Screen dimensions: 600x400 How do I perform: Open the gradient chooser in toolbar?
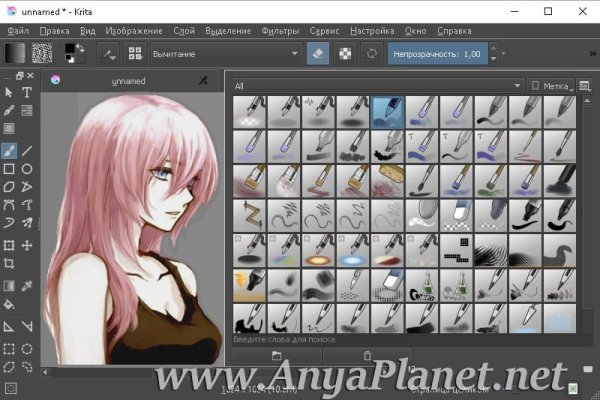(x=15, y=53)
